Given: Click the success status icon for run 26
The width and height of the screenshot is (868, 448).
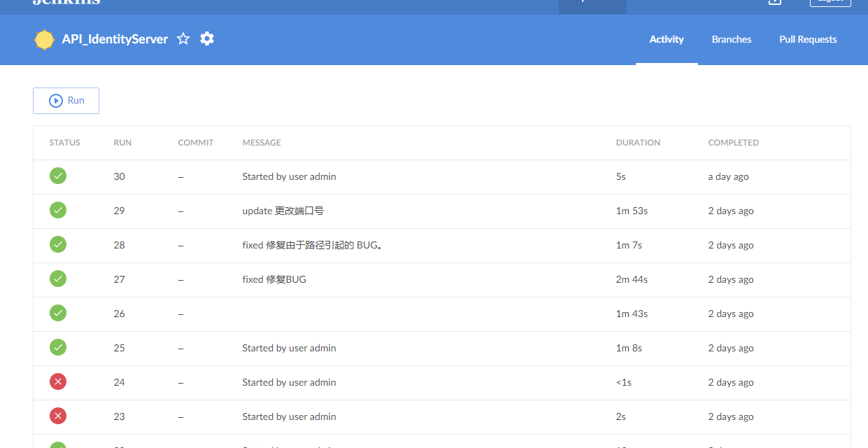Looking at the screenshot, I should (x=58, y=314).
